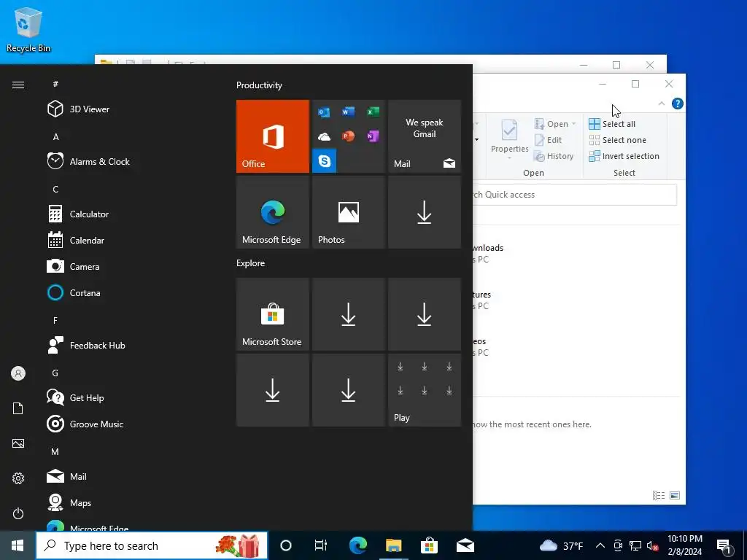Viewport: 747px width, 560px height.
Task: Open File Explorer from the taskbar
Action: (x=393, y=545)
